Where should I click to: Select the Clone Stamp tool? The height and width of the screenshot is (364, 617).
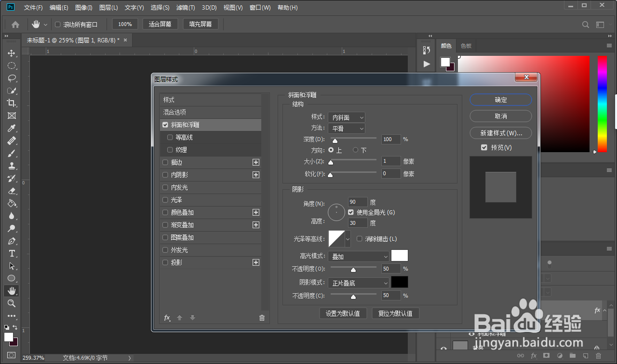[x=12, y=166]
